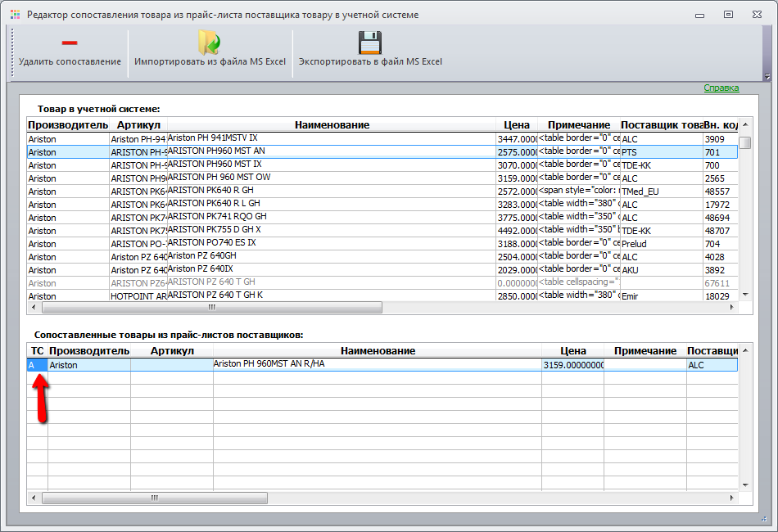The width and height of the screenshot is (778, 532).
Task: Click internal code cell '48557'
Action: click(721, 192)
